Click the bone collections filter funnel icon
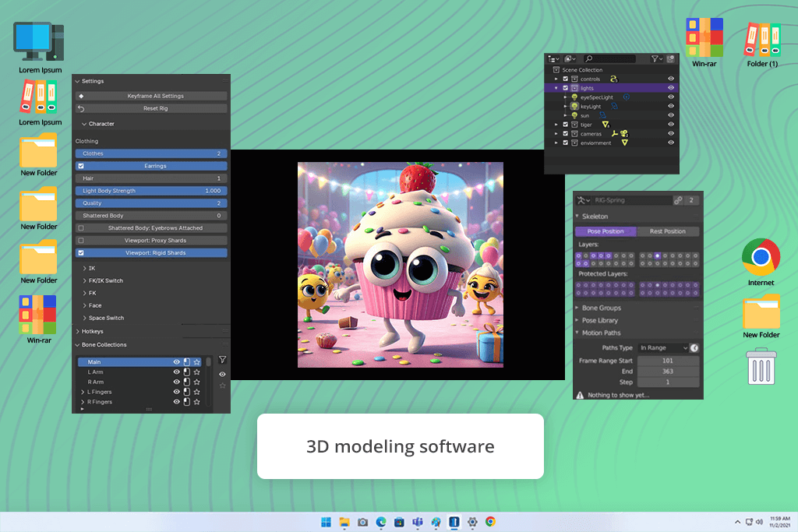798x532 pixels. [x=222, y=360]
